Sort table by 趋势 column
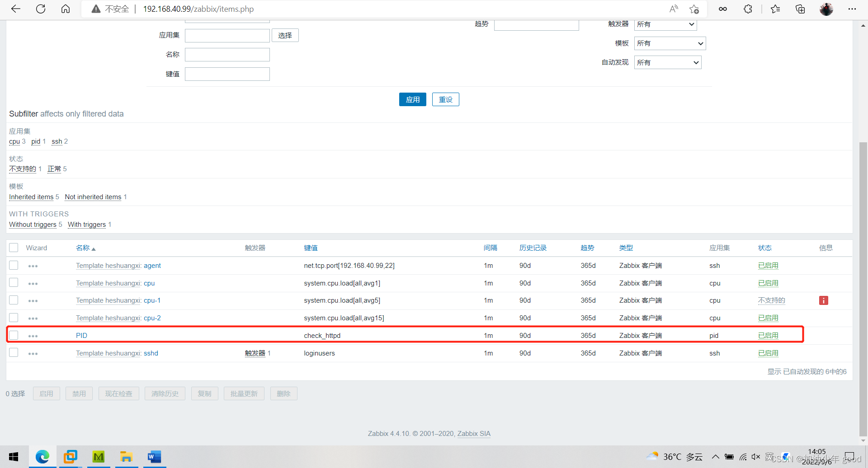Image resolution: width=868 pixels, height=468 pixels. (x=588, y=248)
